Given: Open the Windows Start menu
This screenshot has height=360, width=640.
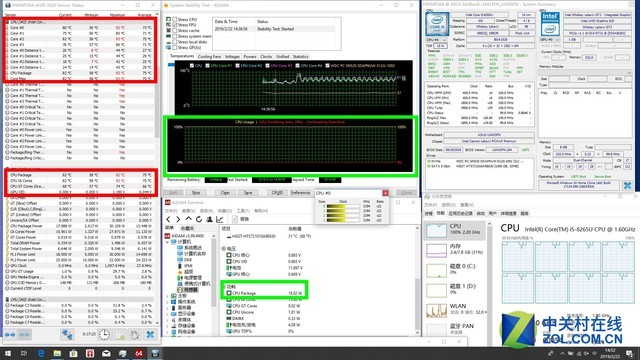Looking at the screenshot, I should point(8,353).
